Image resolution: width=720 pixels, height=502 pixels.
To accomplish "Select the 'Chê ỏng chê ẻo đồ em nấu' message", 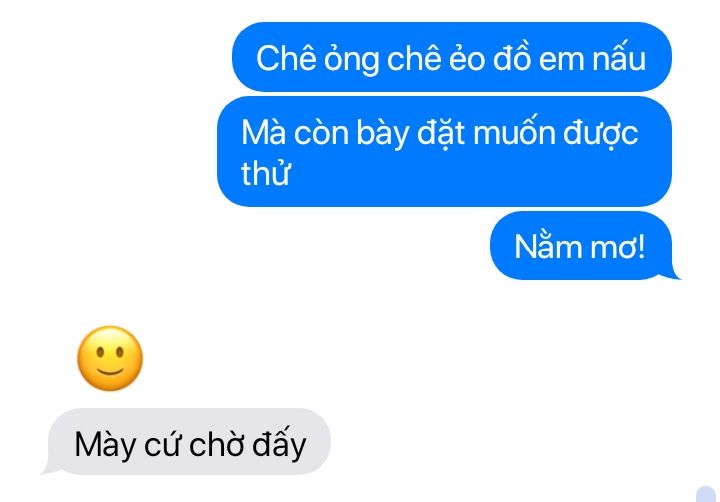I will [452, 57].
